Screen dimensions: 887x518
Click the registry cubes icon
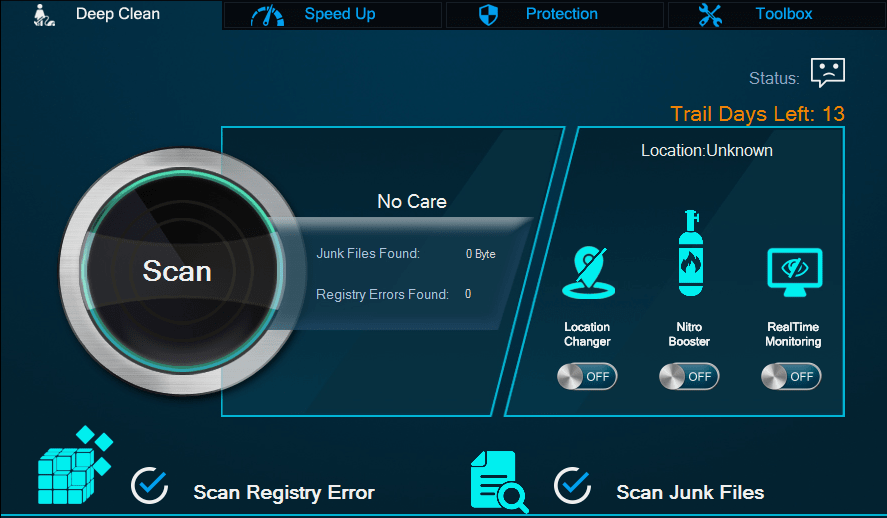coord(75,465)
